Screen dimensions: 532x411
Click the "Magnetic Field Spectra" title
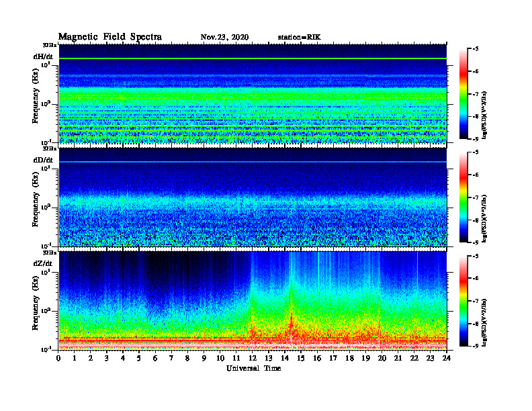110,37
